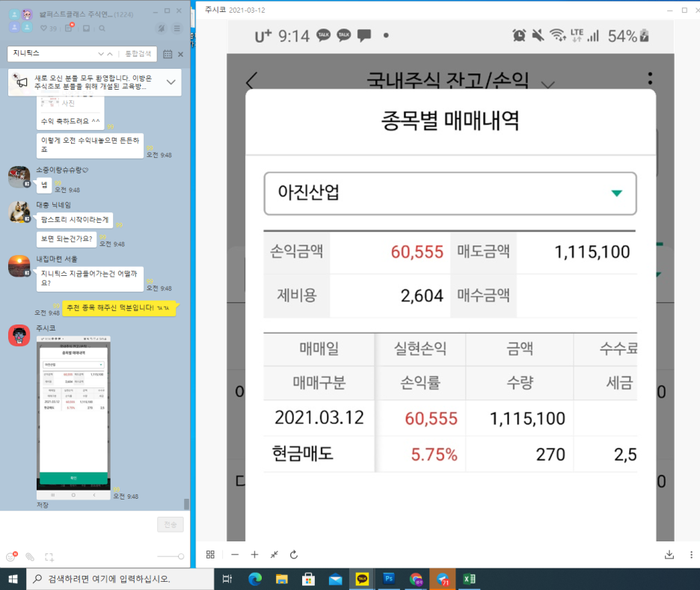
Task: Open the chat drawer archive icon
Action: pos(87,28)
